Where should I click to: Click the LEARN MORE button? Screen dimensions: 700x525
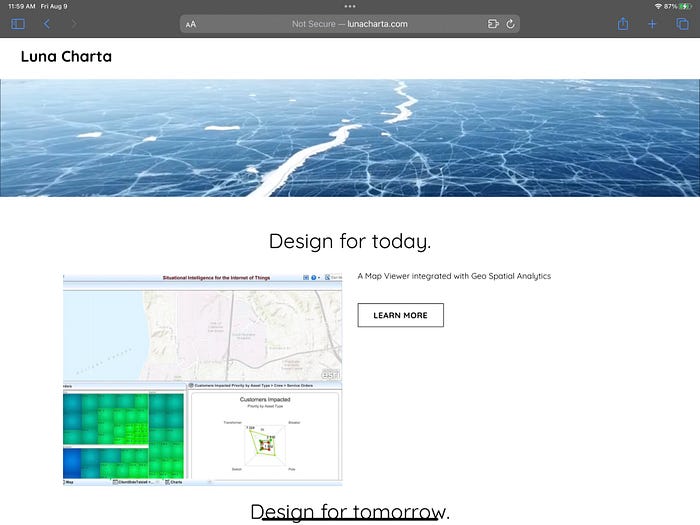pyautogui.click(x=400, y=315)
